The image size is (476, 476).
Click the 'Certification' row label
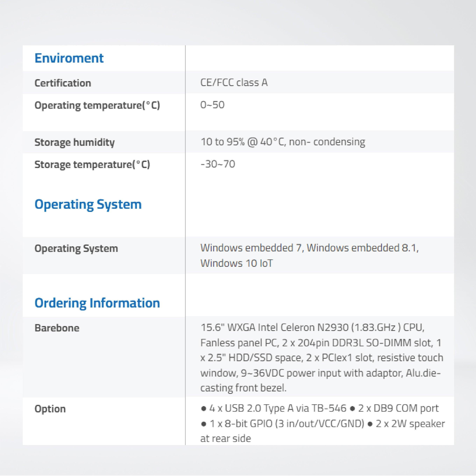(x=63, y=83)
